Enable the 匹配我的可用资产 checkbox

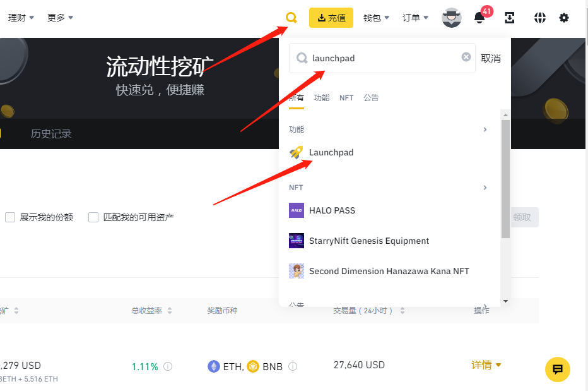pyautogui.click(x=93, y=217)
